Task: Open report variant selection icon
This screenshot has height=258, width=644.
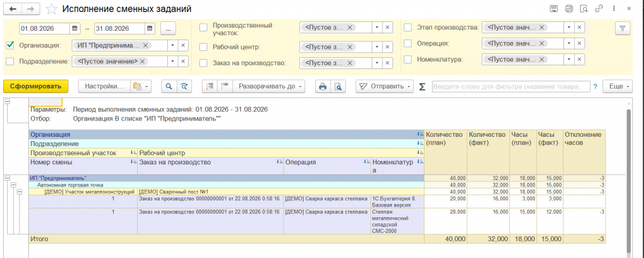Action: pyautogui.click(x=141, y=87)
